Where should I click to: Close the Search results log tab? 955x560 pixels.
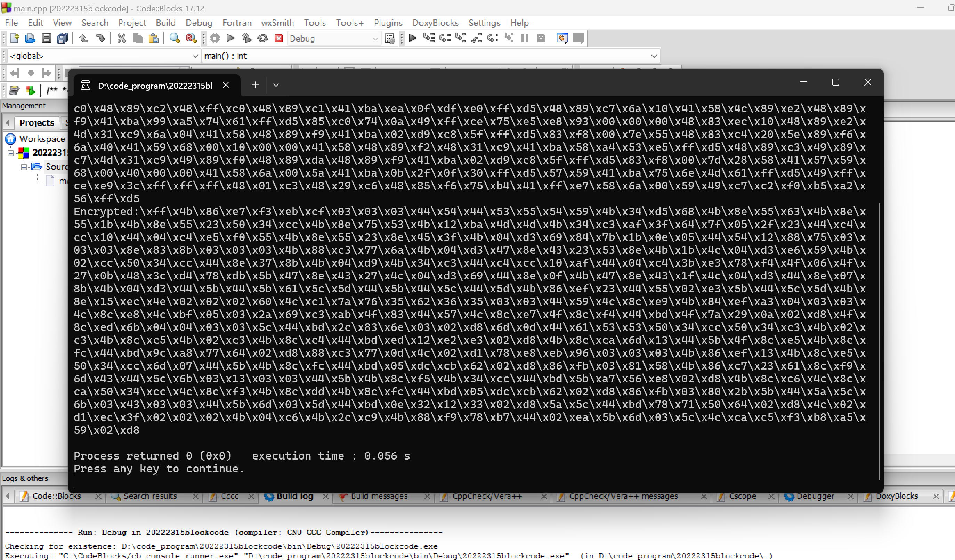tap(195, 496)
